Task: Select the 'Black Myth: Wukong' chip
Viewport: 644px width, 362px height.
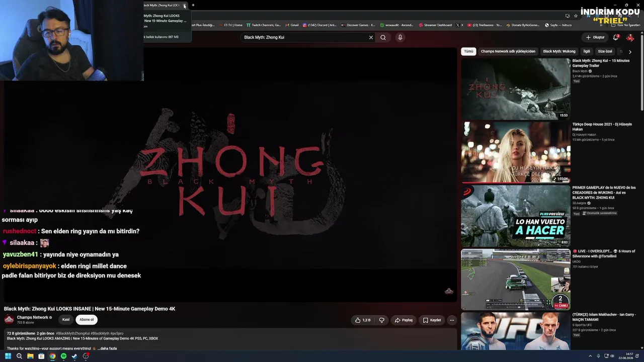Action: coord(559,51)
